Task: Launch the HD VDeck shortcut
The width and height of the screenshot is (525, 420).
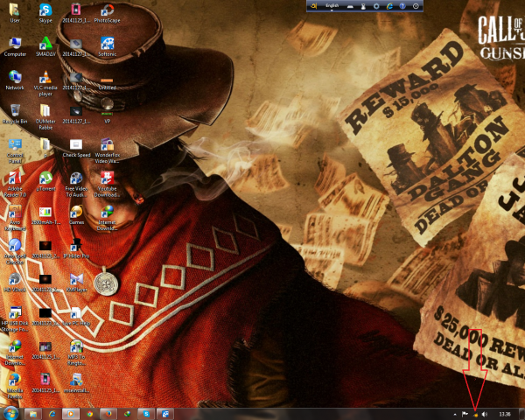Action: click(x=15, y=283)
